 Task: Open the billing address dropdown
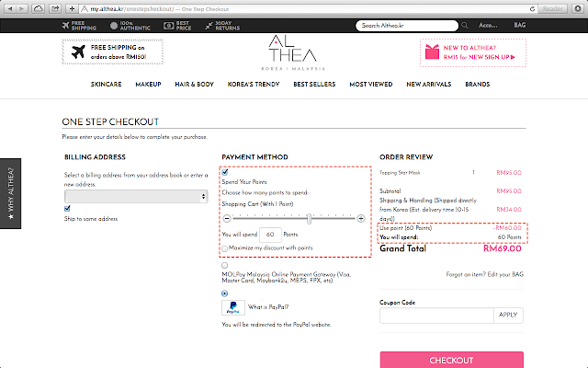[x=136, y=196]
